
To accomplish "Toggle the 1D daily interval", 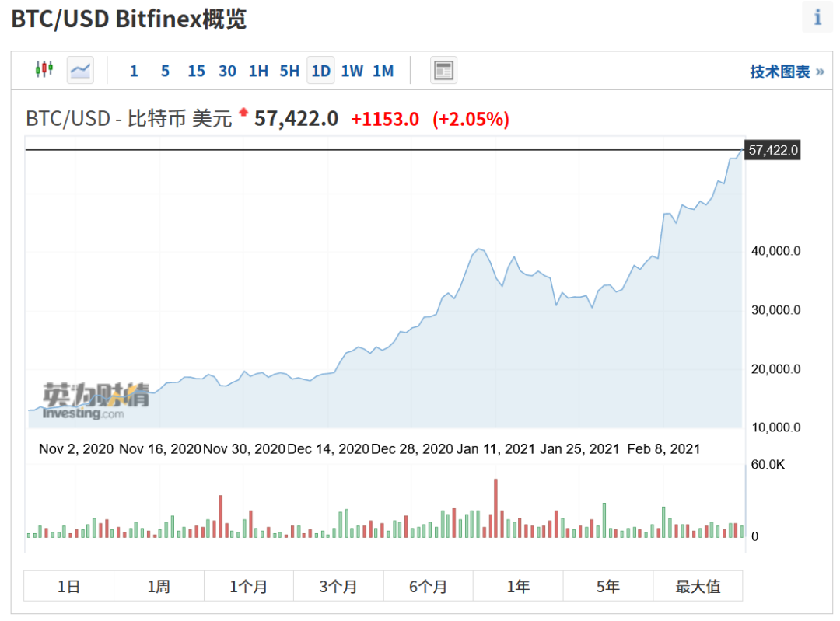I will [x=320, y=72].
